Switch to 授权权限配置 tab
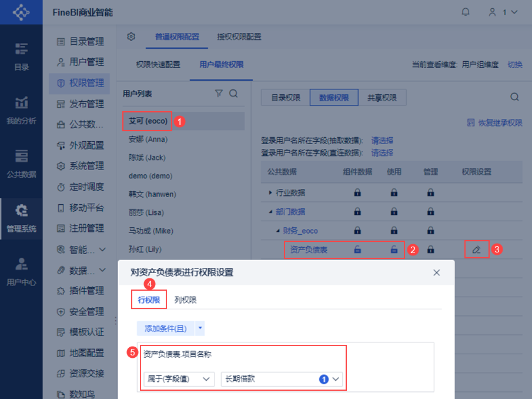This screenshot has width=532, height=399. [x=239, y=36]
